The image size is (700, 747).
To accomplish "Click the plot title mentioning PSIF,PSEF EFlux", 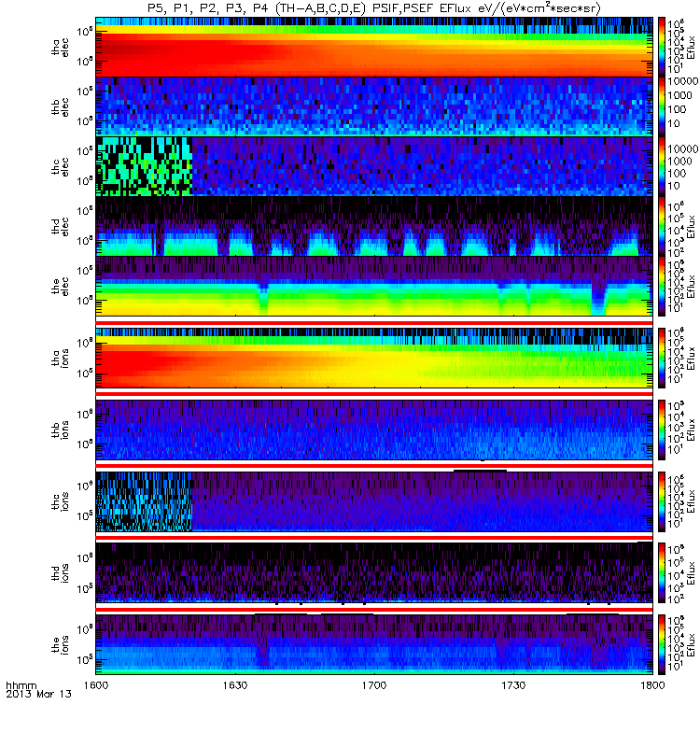I will click(x=374, y=8).
